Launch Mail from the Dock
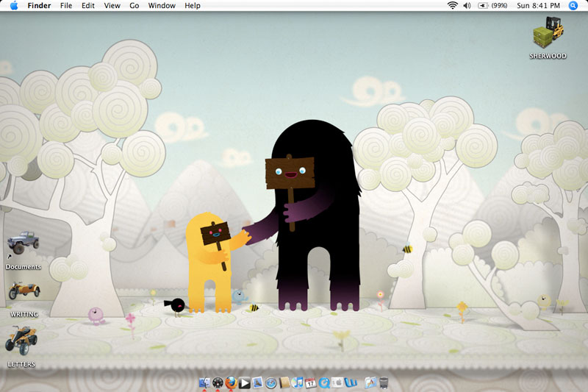 257,382
